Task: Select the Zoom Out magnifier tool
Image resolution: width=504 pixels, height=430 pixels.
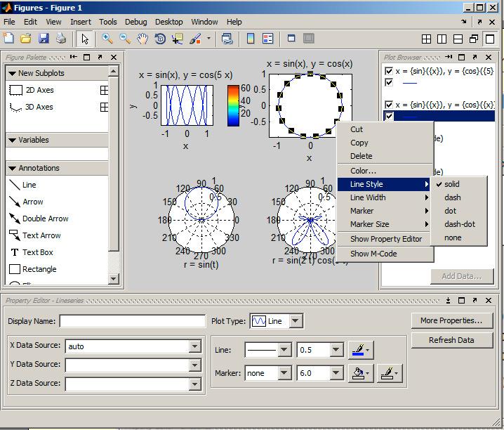Action: [x=125, y=39]
